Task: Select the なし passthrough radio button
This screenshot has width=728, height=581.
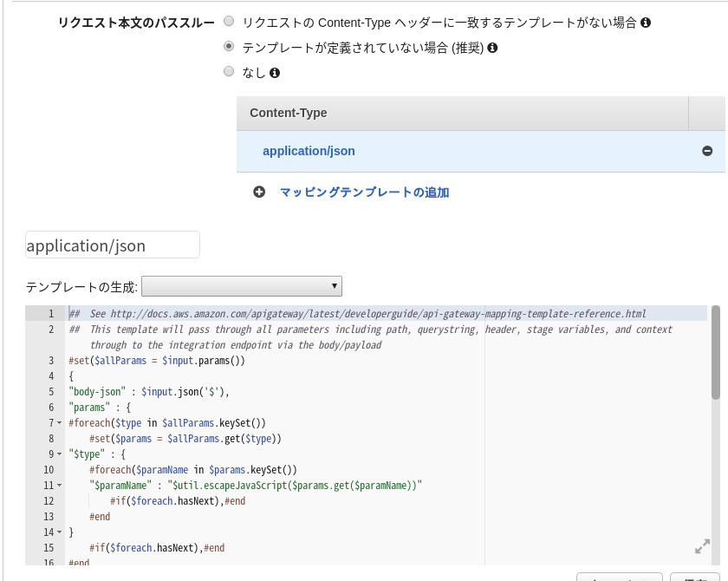Action: point(229,71)
